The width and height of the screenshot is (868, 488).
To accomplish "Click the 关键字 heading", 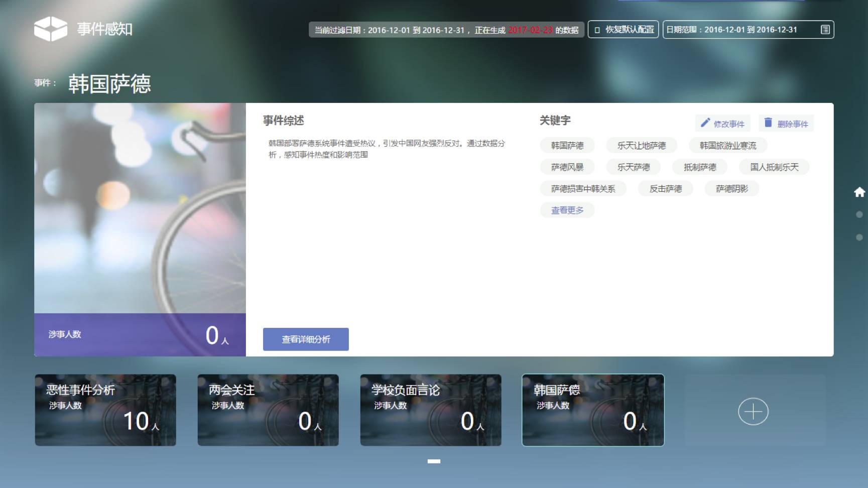I will [x=555, y=120].
